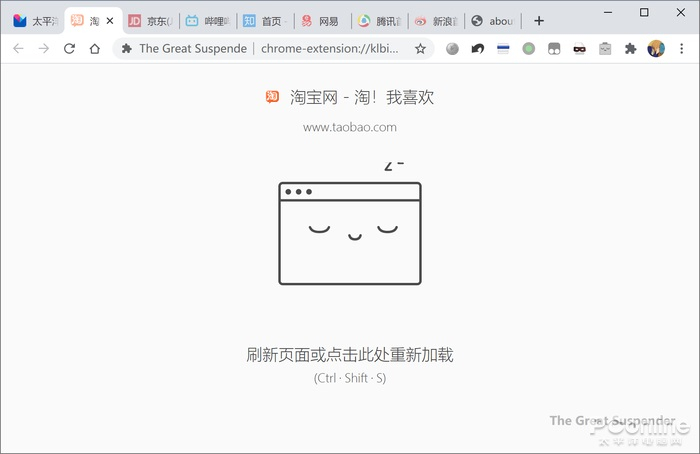Open a new tab with plus button

tap(539, 21)
